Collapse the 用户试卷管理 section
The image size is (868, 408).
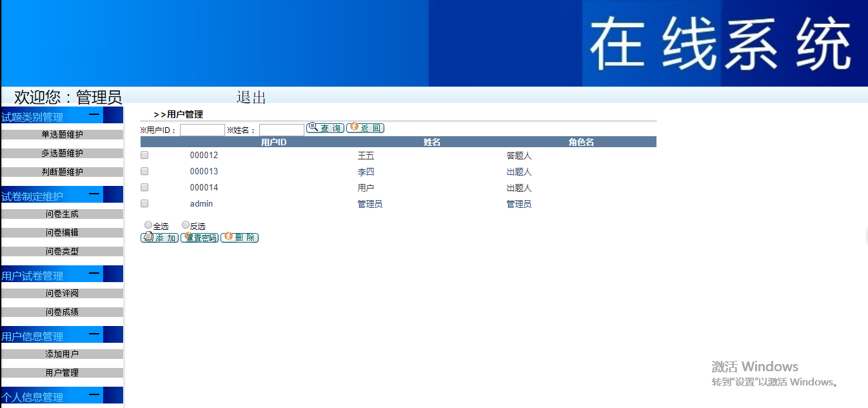(94, 274)
